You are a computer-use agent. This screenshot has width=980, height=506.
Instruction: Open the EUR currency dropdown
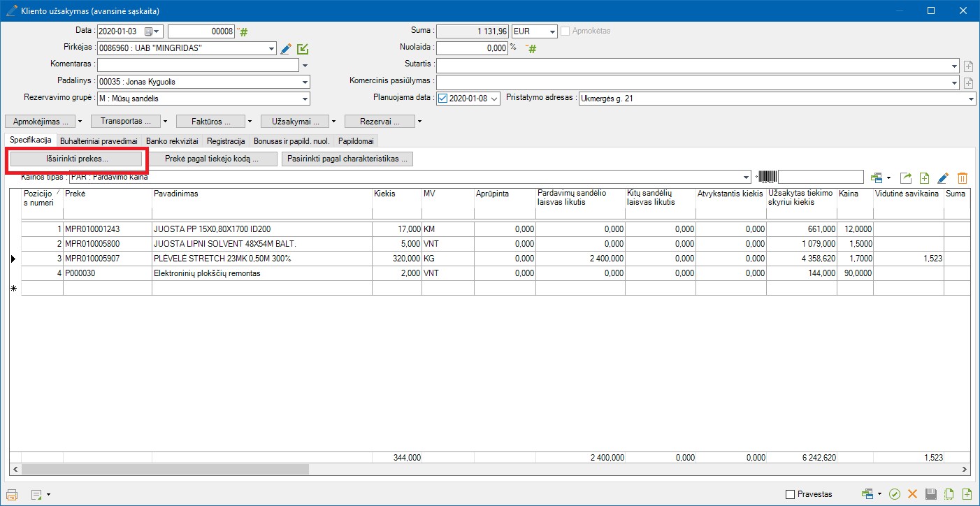click(x=552, y=31)
